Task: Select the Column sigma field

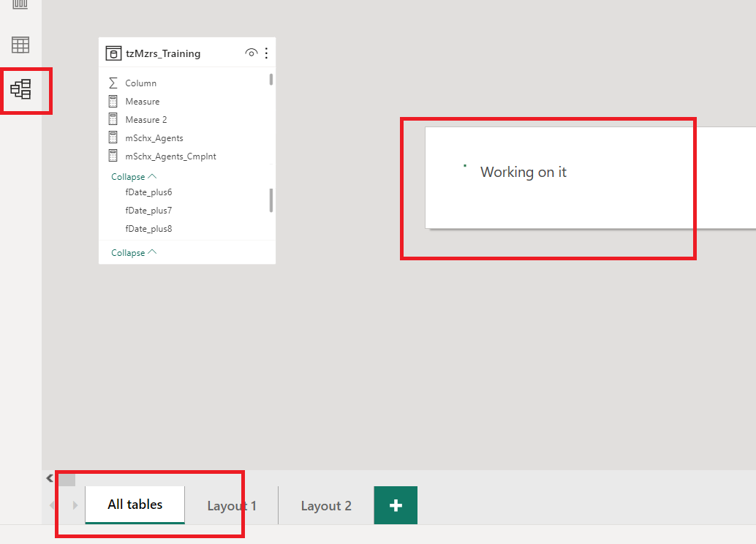Action: coord(141,83)
